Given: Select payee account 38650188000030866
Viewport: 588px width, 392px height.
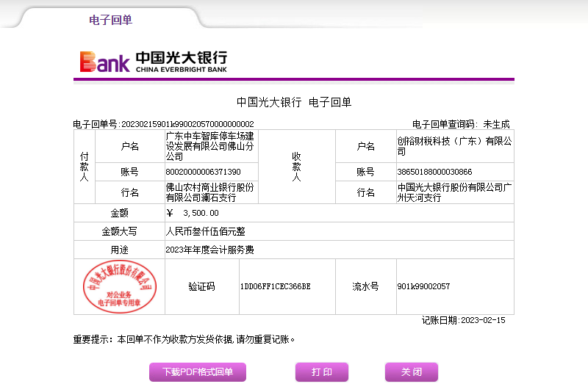Looking at the screenshot, I should coord(434,172).
